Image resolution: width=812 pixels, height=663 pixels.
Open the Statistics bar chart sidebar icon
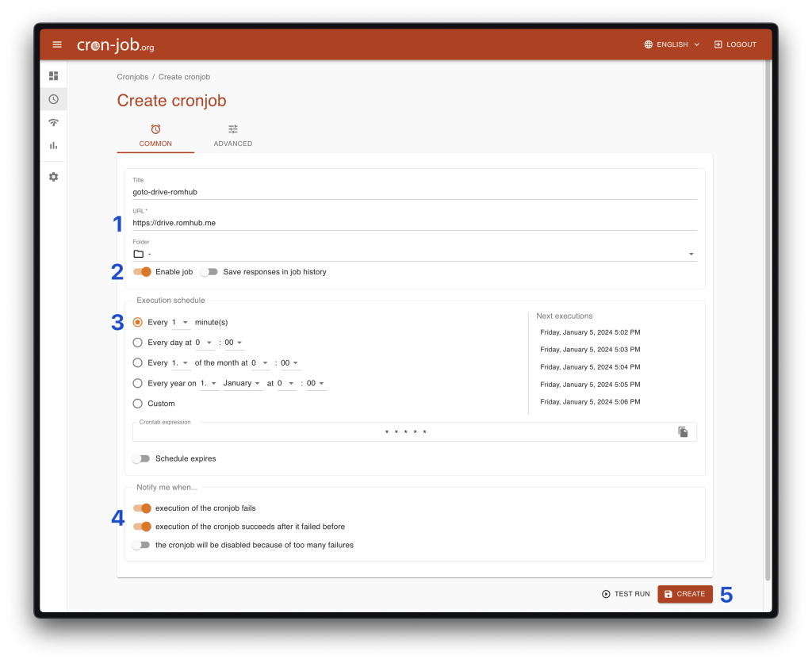pyautogui.click(x=53, y=145)
